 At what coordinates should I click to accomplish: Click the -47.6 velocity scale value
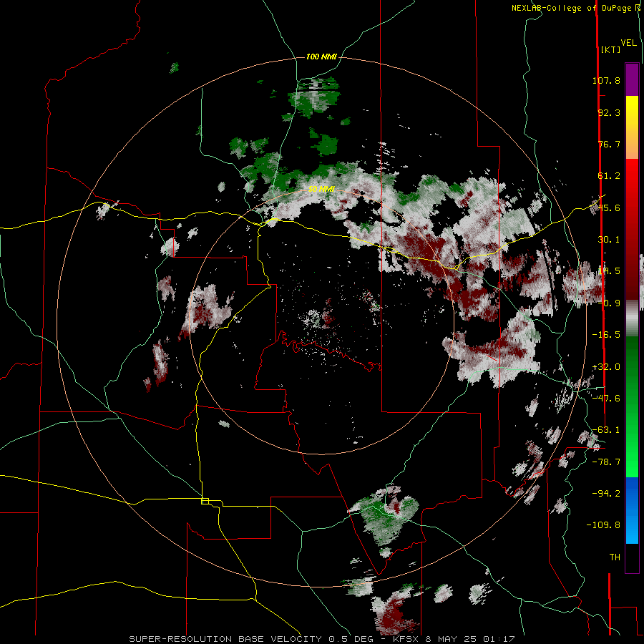(606, 399)
